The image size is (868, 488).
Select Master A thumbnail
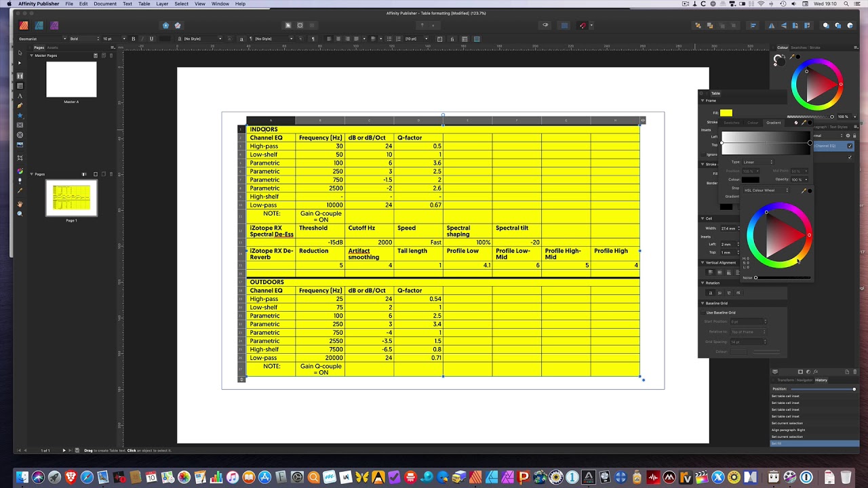(71, 79)
